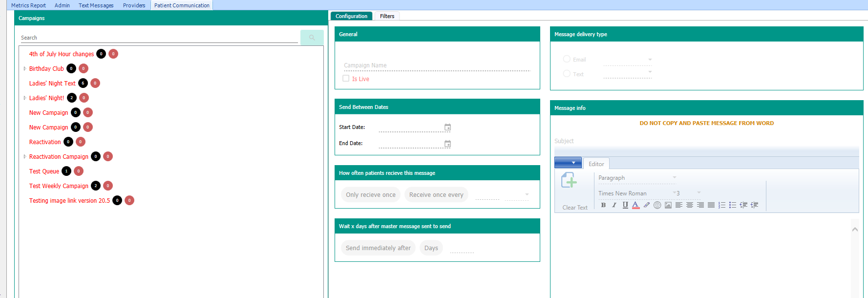Insert a hyperlink using the globe icon

657,205
